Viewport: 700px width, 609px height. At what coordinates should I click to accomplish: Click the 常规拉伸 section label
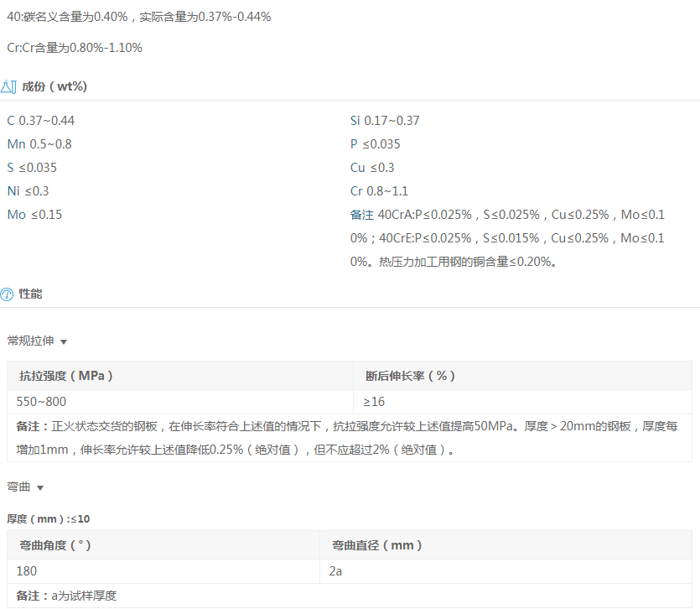tap(30, 341)
